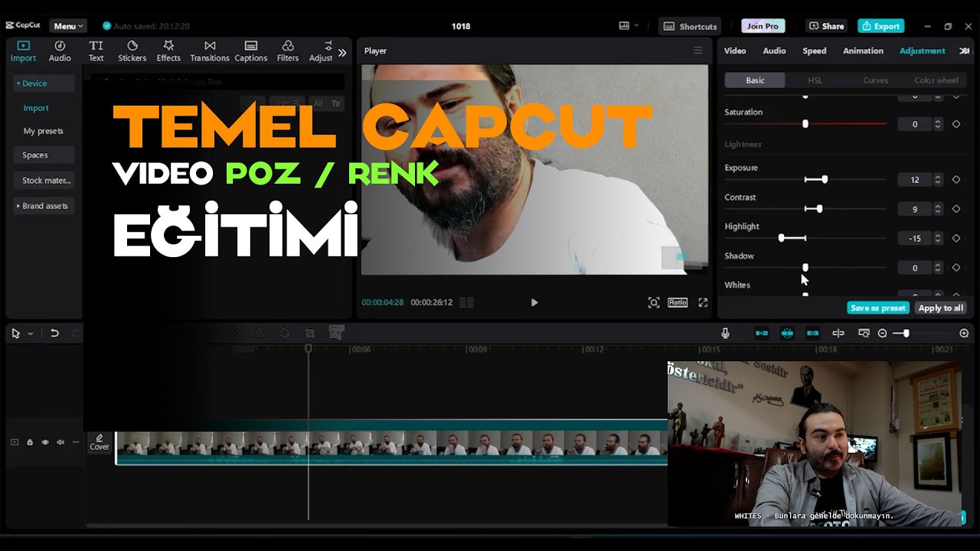980x551 pixels.
Task: Switch to the Animation tab
Action: click(863, 51)
